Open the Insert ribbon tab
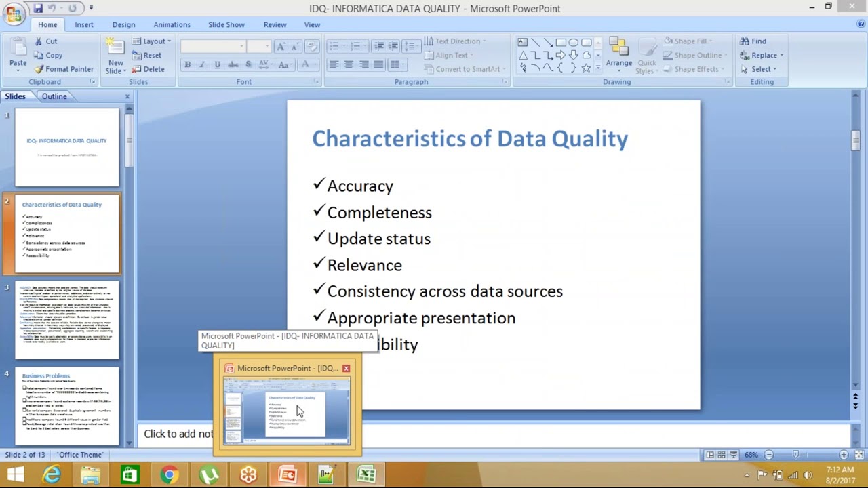Viewport: 868px width, 488px height. 84,24
